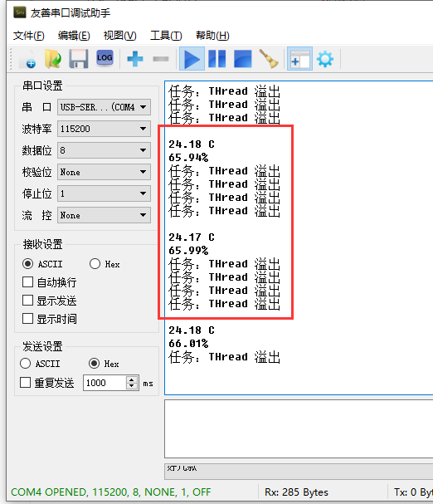
Task: Click inside the send text box
Action: click(299, 428)
